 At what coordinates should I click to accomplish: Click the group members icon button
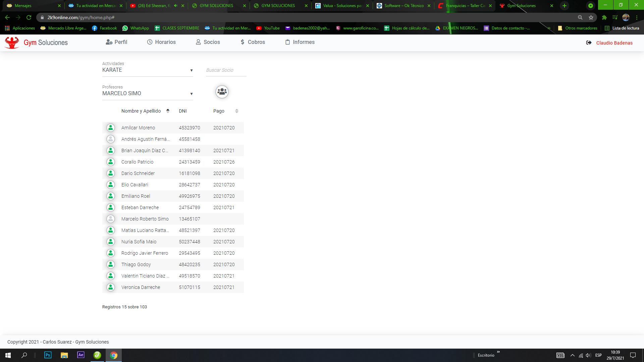pos(222,92)
